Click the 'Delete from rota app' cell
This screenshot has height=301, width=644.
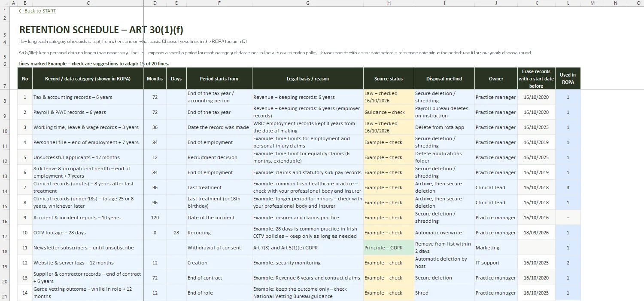pos(444,127)
